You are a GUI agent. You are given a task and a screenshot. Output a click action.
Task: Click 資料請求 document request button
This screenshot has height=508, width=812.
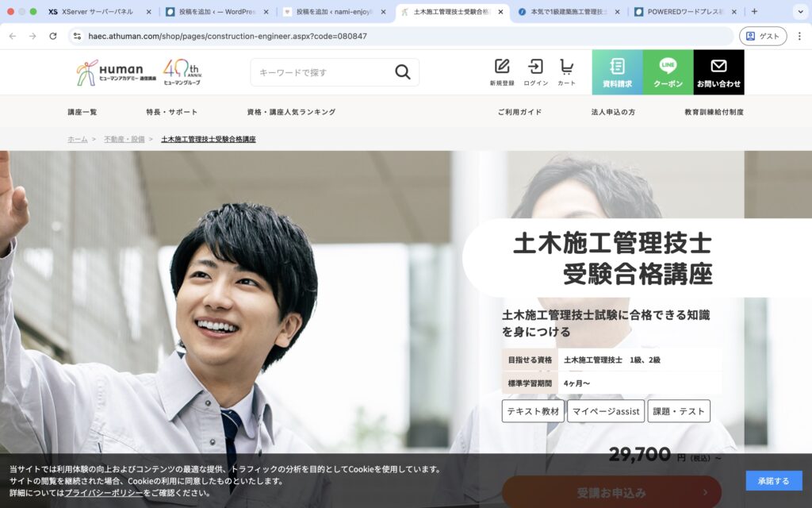point(617,72)
